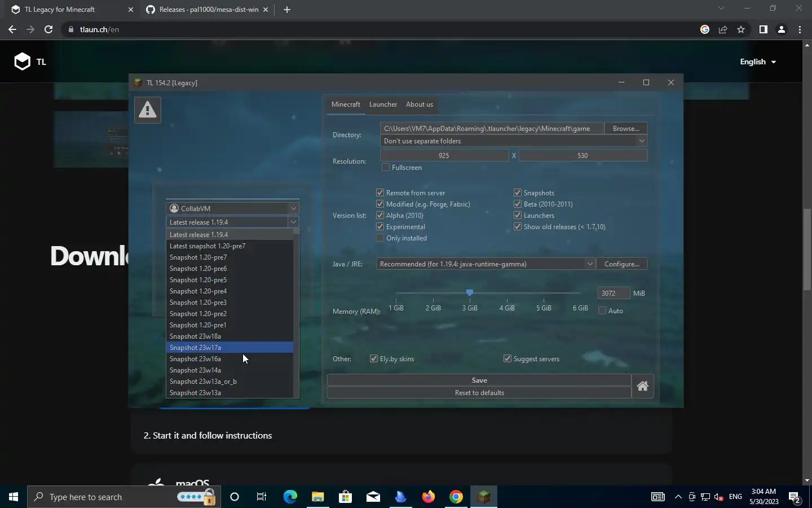Open File Explorer from taskbar
The width and height of the screenshot is (812, 508).
click(317, 497)
